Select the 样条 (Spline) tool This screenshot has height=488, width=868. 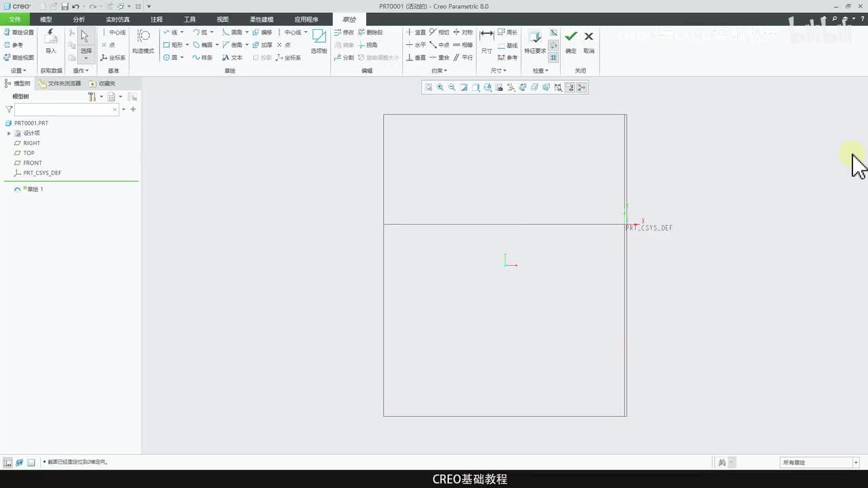pos(203,58)
